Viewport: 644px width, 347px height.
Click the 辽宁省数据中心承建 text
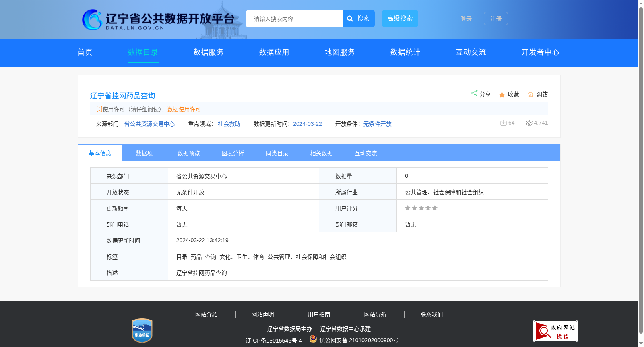click(345, 329)
